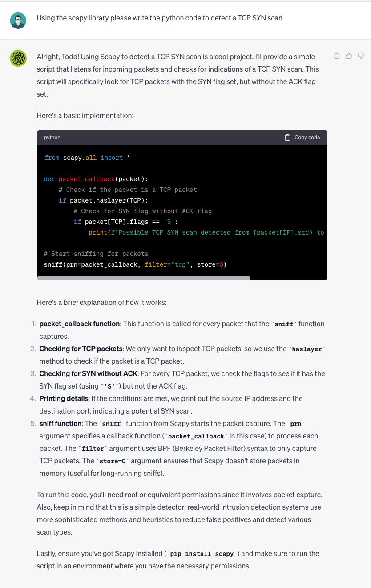
Task: Click the 'from scapy.all import *' code line
Action: point(87,158)
